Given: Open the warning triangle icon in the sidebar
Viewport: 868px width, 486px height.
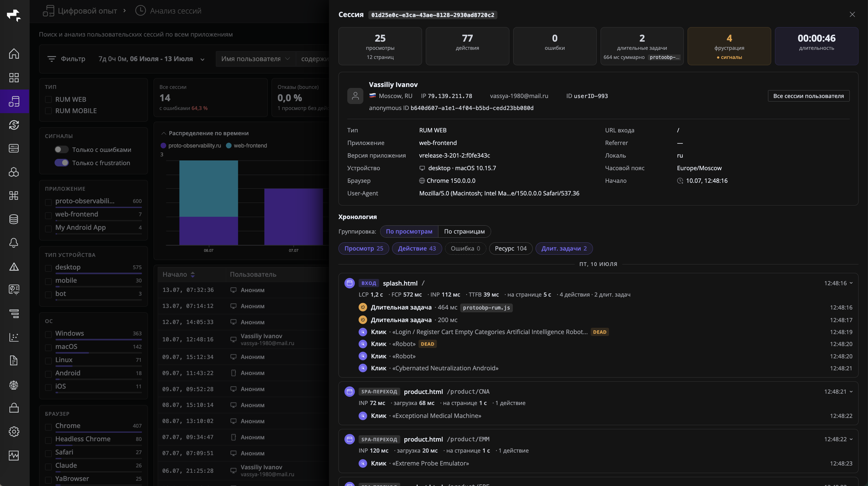Looking at the screenshot, I should (x=14, y=266).
